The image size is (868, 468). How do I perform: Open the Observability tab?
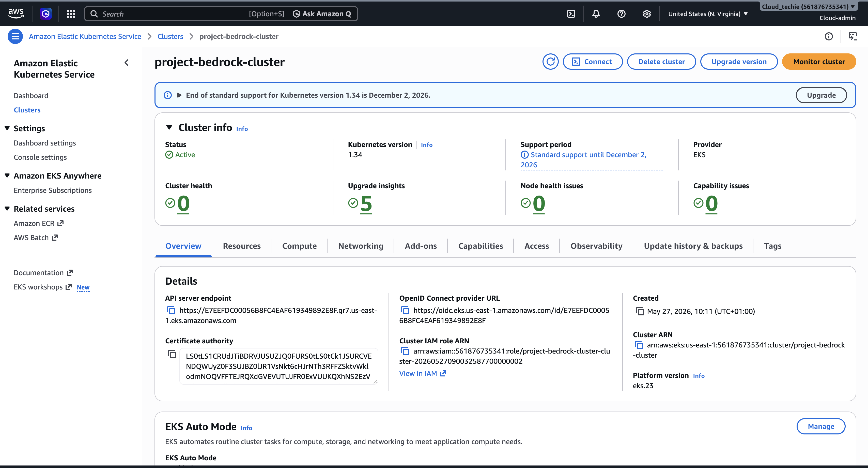pyautogui.click(x=596, y=246)
